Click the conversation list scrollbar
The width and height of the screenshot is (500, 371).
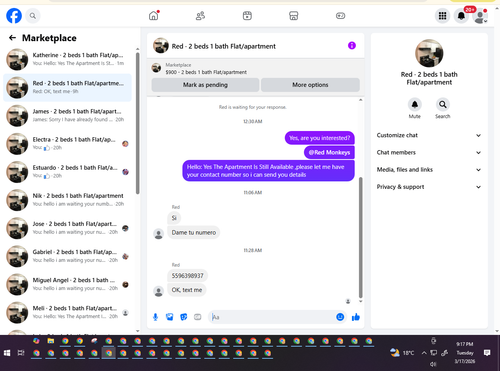tap(138, 123)
